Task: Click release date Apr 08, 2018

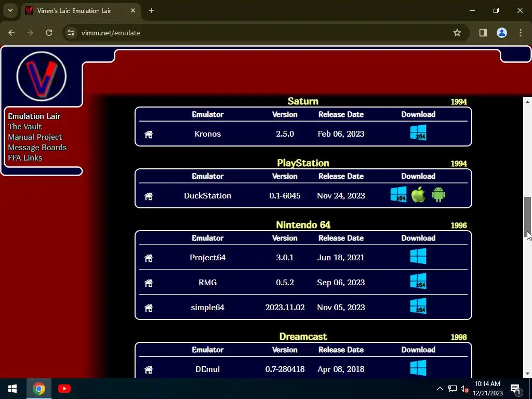Action: click(x=341, y=369)
